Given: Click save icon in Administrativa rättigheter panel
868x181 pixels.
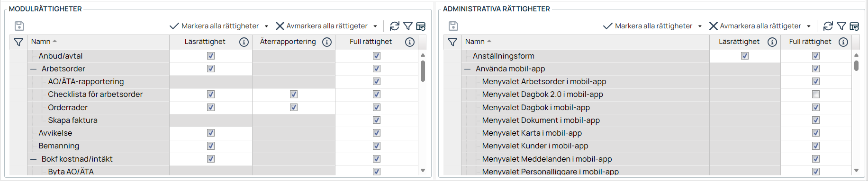Looking at the screenshot, I should pyautogui.click(x=453, y=26).
